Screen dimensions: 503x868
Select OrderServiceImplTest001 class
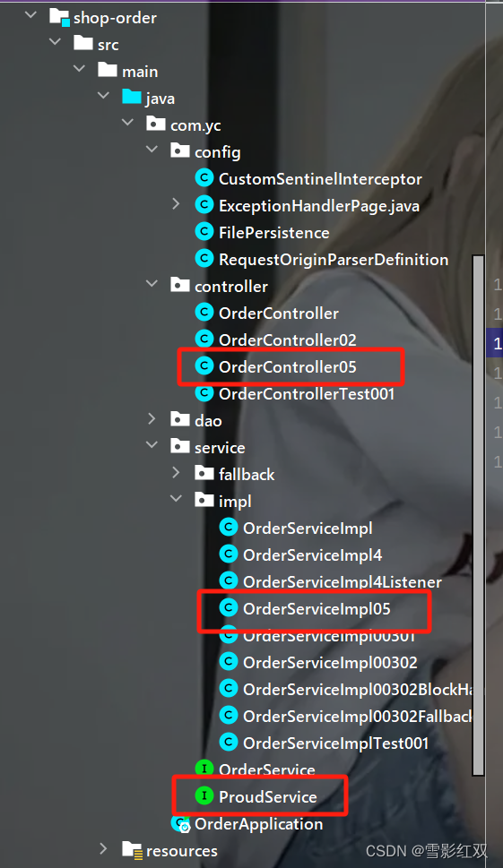pos(335,743)
